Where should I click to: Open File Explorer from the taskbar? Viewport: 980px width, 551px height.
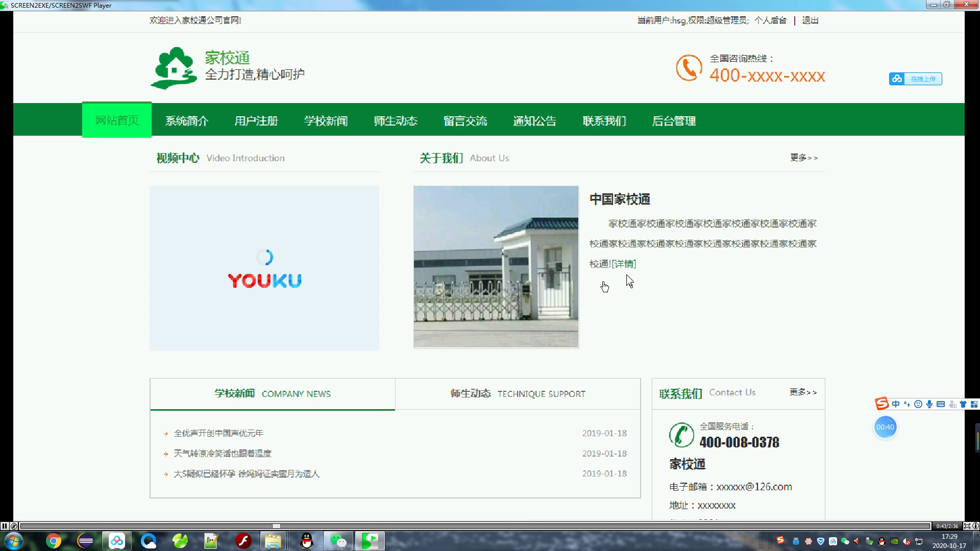pyautogui.click(x=273, y=541)
